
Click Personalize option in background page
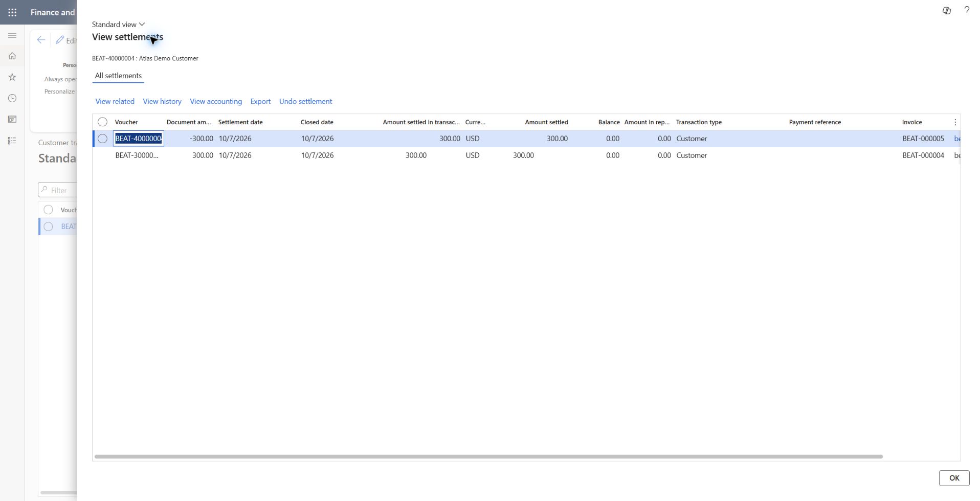point(59,92)
